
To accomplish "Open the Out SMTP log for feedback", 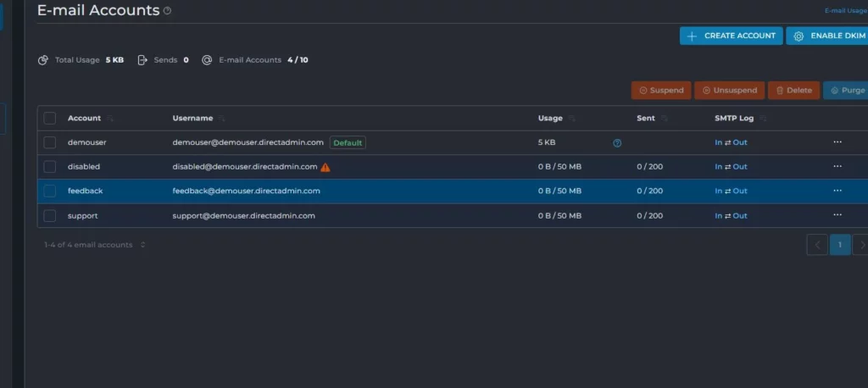I will point(740,191).
